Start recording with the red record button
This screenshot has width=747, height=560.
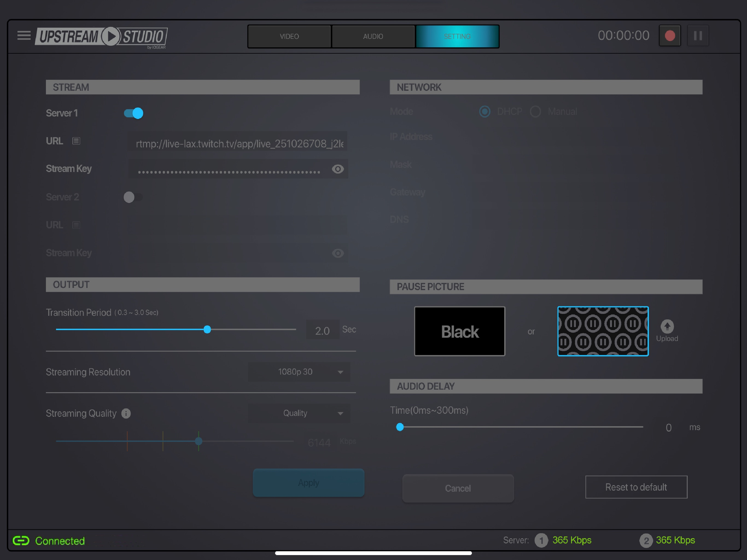click(x=670, y=36)
